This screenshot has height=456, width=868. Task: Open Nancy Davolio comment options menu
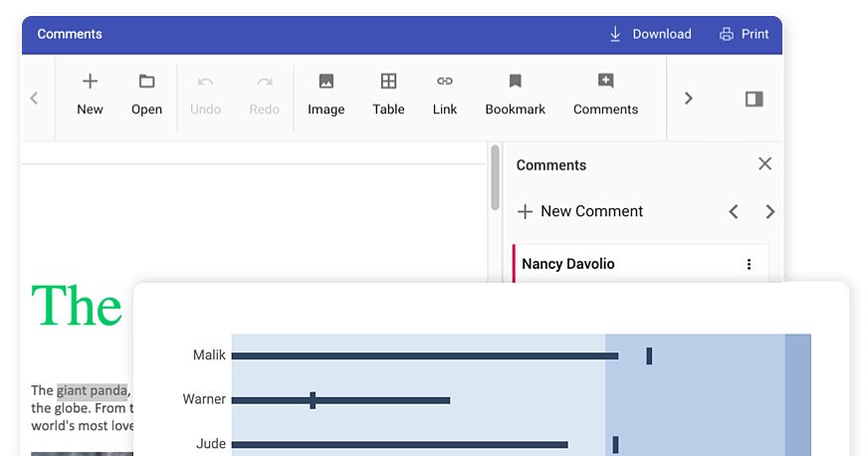point(749,264)
